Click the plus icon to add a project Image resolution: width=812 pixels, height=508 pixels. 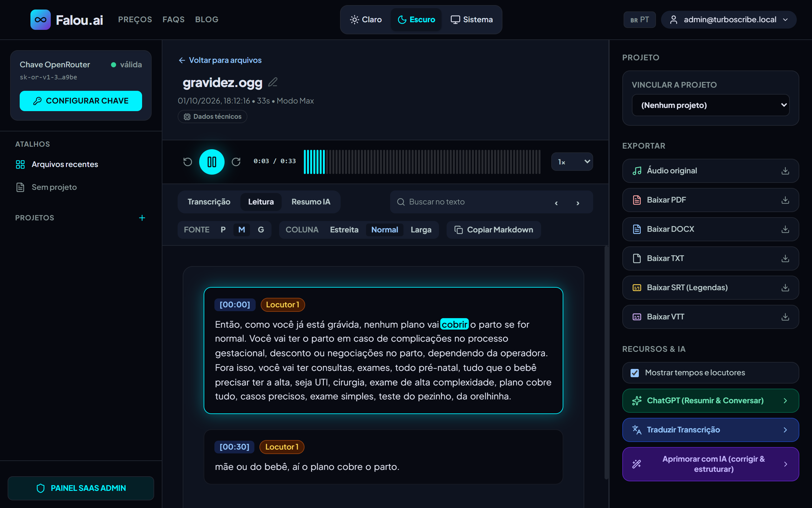coord(142,218)
